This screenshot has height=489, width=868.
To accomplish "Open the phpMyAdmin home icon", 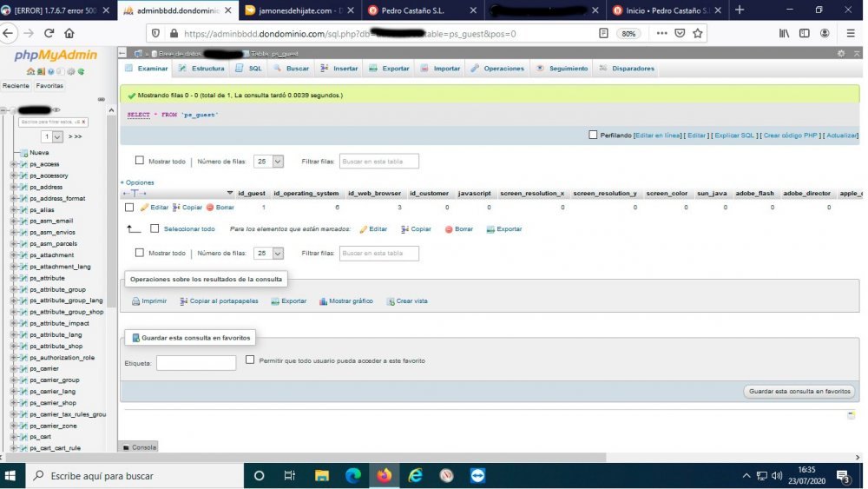I will click(31, 71).
